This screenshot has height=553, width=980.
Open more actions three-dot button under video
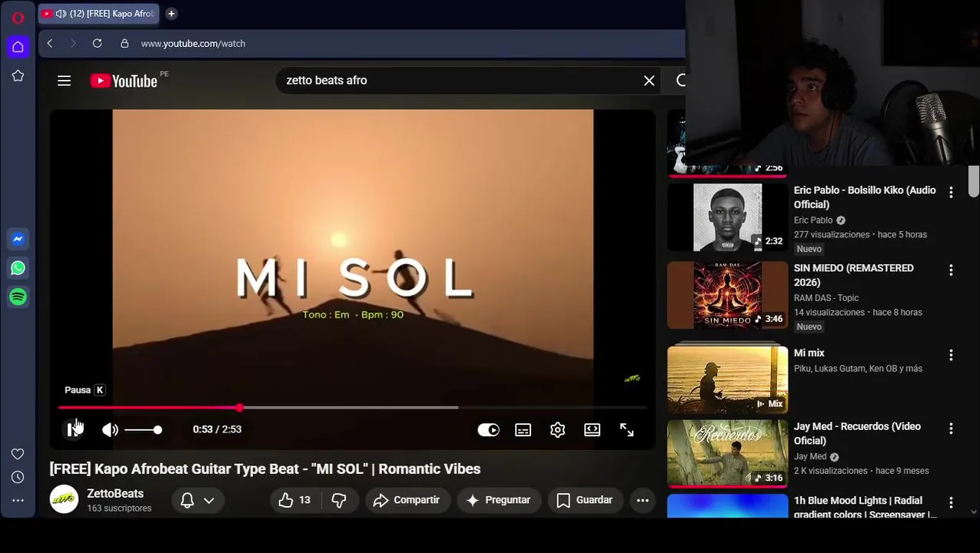coord(643,500)
